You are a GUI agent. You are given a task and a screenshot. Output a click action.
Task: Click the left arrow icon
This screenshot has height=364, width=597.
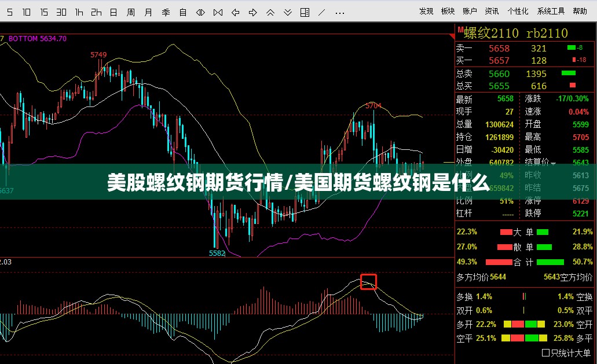235,13
